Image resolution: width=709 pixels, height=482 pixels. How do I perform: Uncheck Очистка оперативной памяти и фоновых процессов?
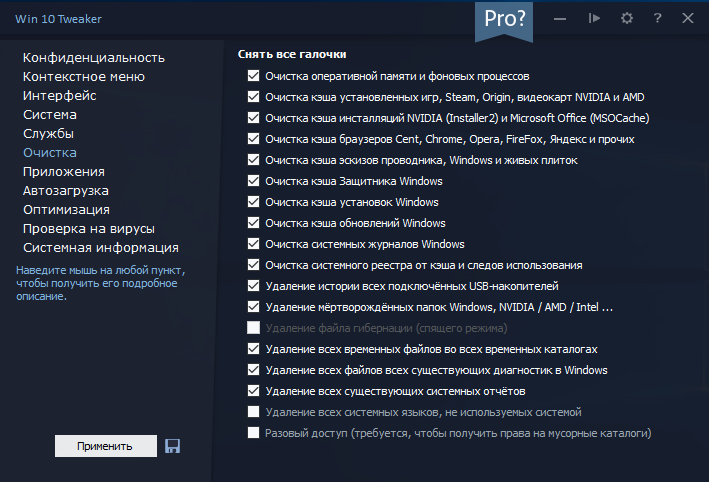point(253,76)
